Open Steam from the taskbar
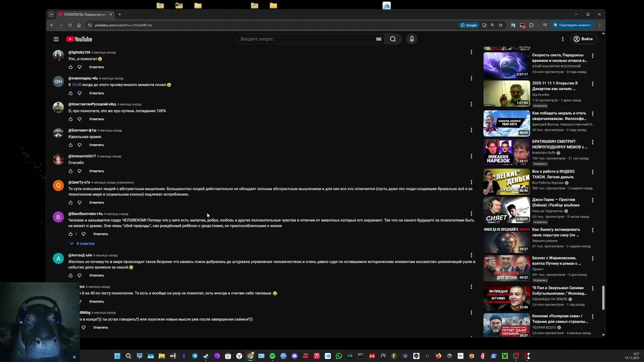This screenshot has width=644, height=362. pos(206,356)
